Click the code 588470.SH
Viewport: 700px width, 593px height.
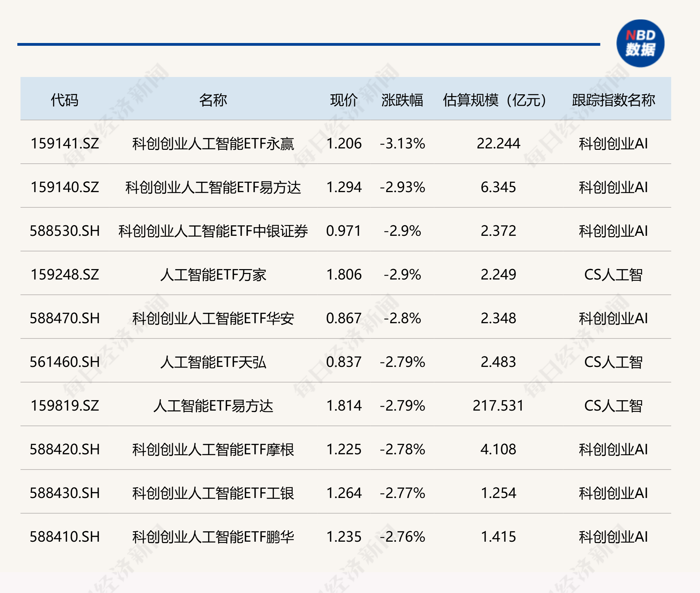pyautogui.click(x=65, y=318)
